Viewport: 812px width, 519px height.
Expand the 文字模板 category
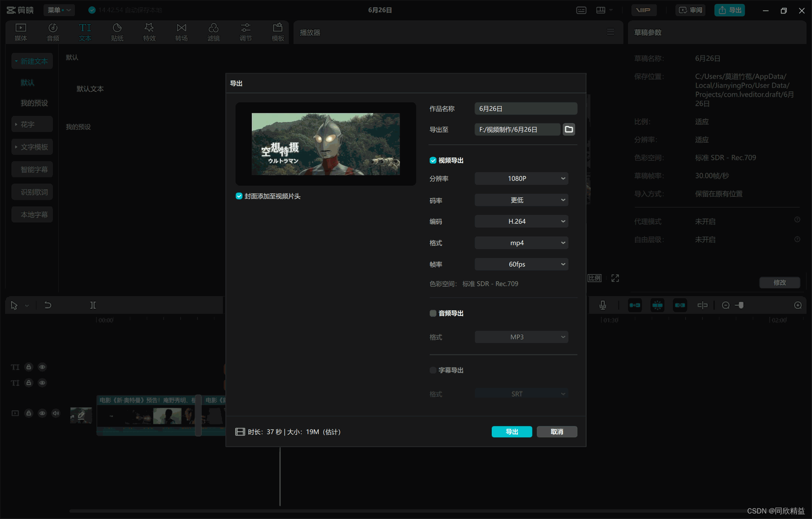[x=32, y=147]
